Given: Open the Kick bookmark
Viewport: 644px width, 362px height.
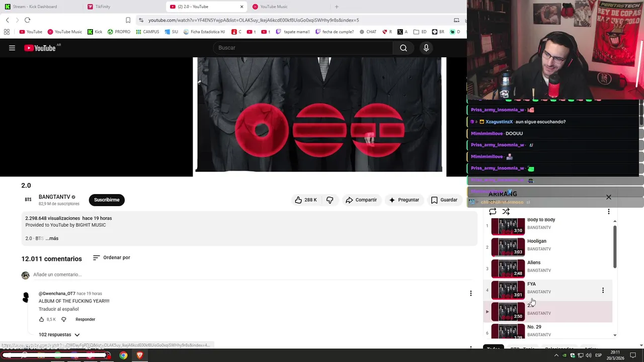Looking at the screenshot, I should tap(95, 32).
